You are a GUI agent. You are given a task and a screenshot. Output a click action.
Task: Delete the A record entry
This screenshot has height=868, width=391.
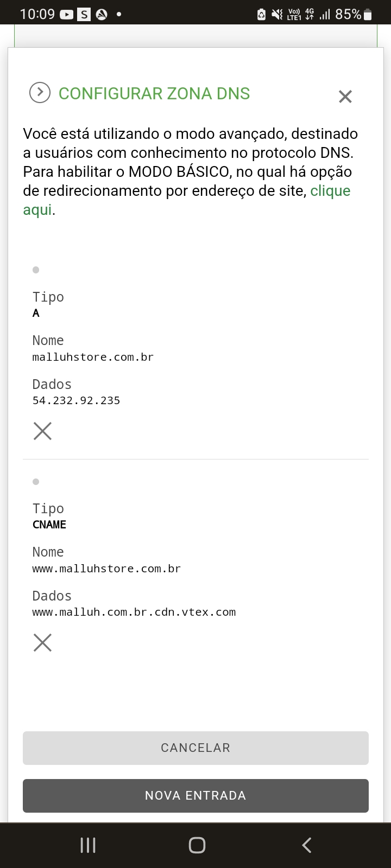click(x=42, y=431)
